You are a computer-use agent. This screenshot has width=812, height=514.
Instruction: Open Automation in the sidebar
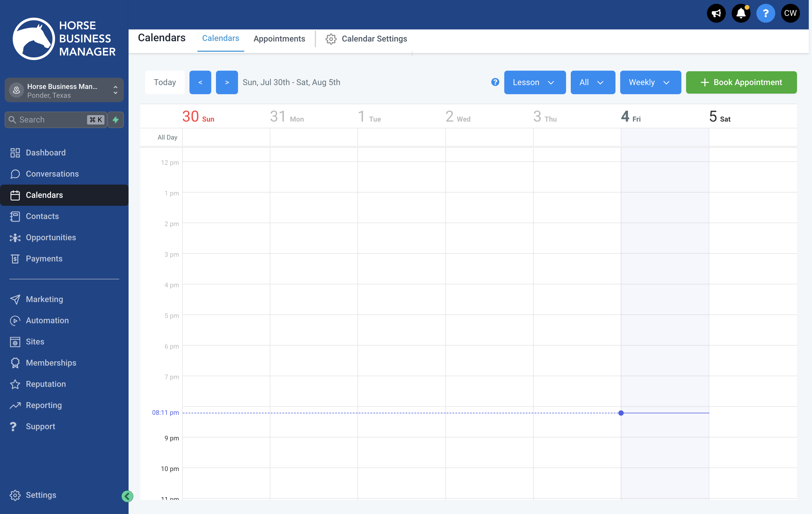pyautogui.click(x=64, y=321)
